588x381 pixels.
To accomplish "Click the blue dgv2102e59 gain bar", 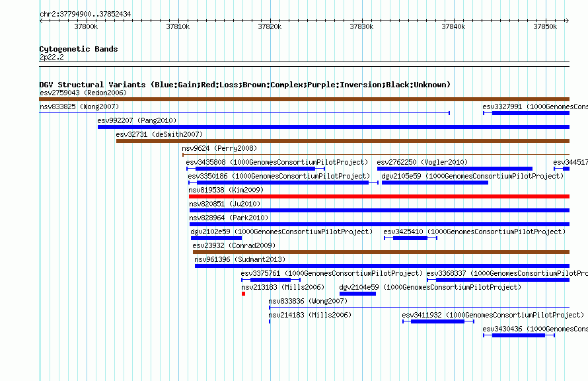I will pos(217,238).
